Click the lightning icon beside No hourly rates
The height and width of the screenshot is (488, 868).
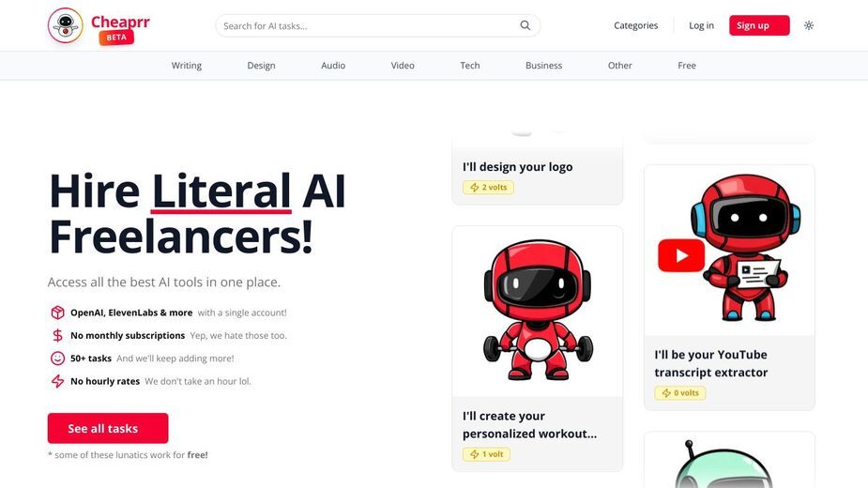pyautogui.click(x=57, y=381)
